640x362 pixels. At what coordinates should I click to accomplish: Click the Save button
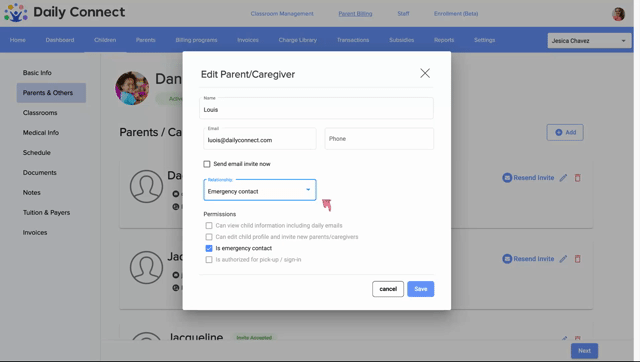coord(420,289)
